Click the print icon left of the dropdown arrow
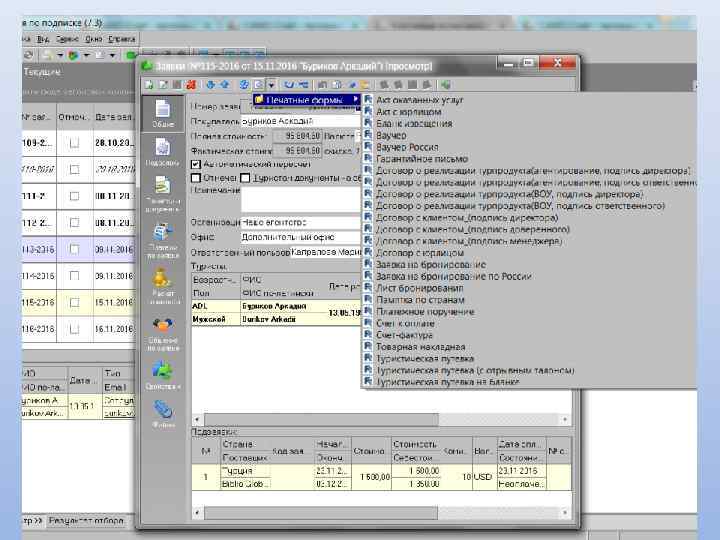720x540 pixels. [x=259, y=84]
